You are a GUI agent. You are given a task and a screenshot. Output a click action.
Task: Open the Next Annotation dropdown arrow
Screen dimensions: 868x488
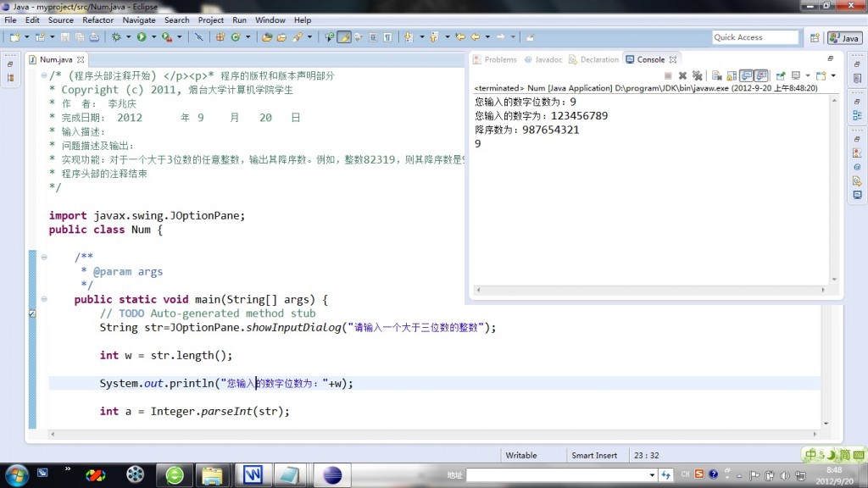click(422, 37)
